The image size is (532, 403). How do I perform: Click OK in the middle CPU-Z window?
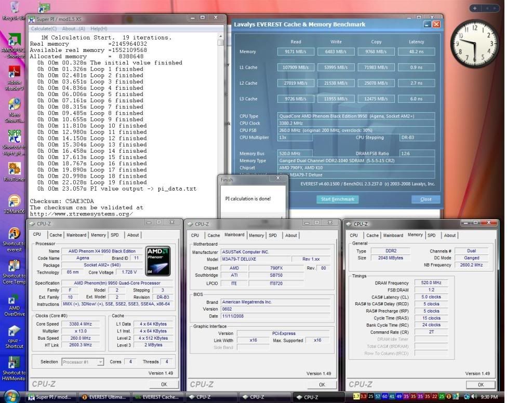(x=322, y=385)
